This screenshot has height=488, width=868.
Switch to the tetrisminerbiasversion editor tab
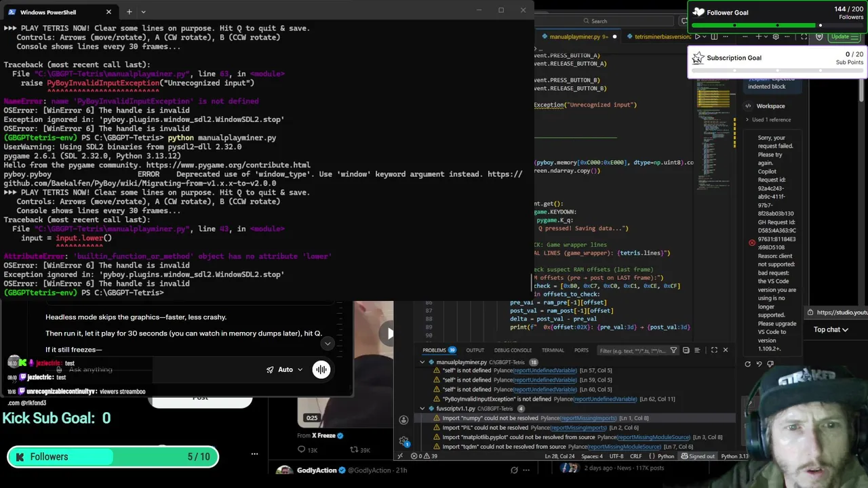click(658, 37)
